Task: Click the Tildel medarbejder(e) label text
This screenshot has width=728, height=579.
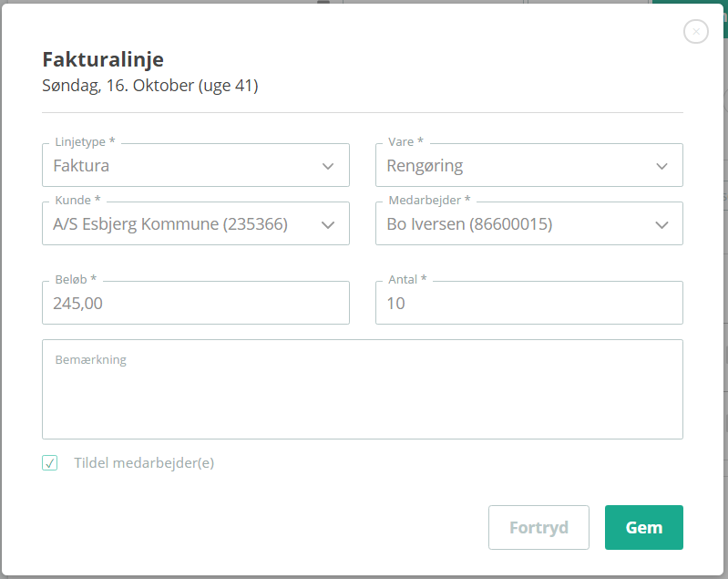Action: click(x=144, y=463)
